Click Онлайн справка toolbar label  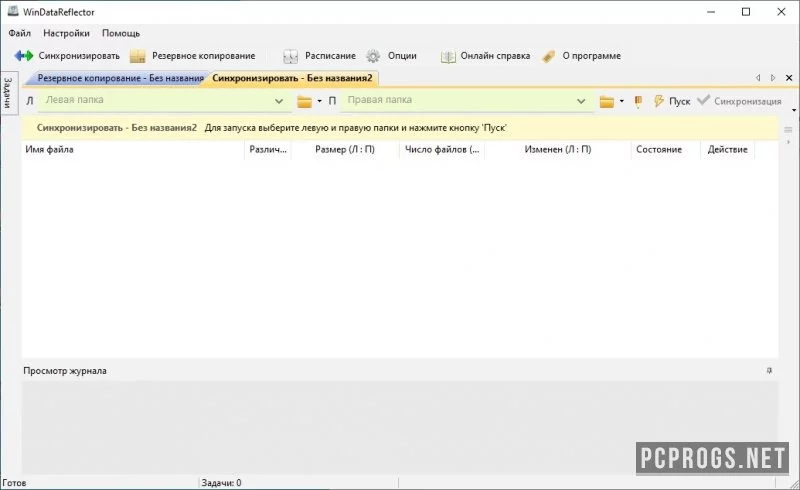pos(495,56)
